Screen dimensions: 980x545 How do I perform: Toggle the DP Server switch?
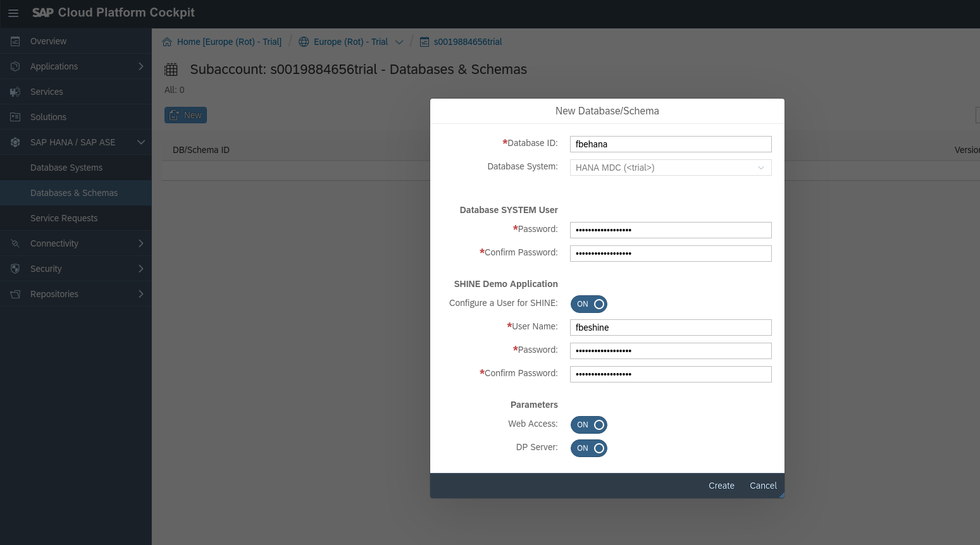tap(589, 448)
